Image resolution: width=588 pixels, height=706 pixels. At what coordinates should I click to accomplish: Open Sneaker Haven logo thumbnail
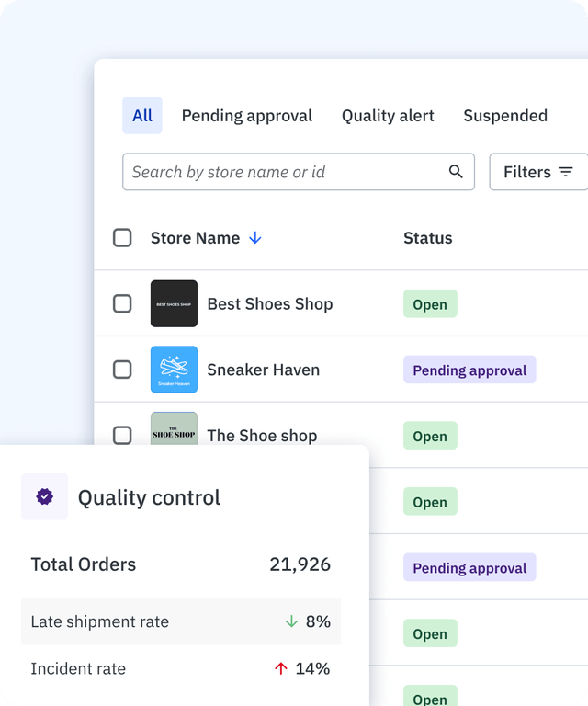point(174,370)
